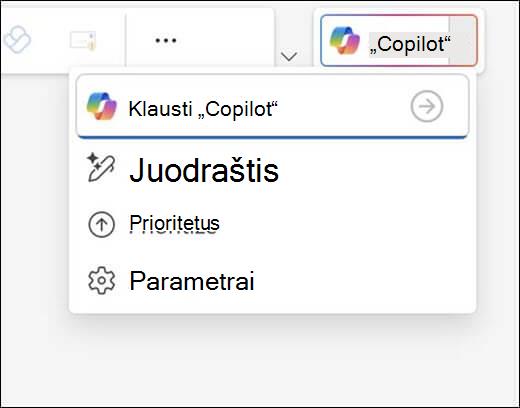Choose the Prioritetus menu item
The image size is (520, 408).
[x=272, y=224]
